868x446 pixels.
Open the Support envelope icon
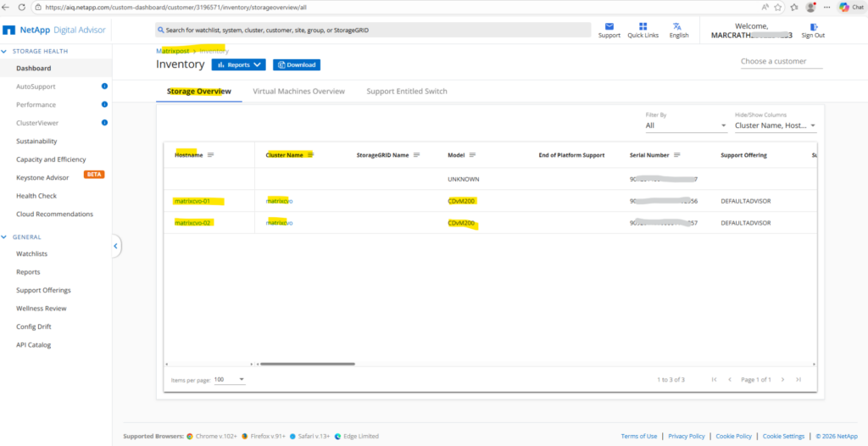tap(609, 26)
